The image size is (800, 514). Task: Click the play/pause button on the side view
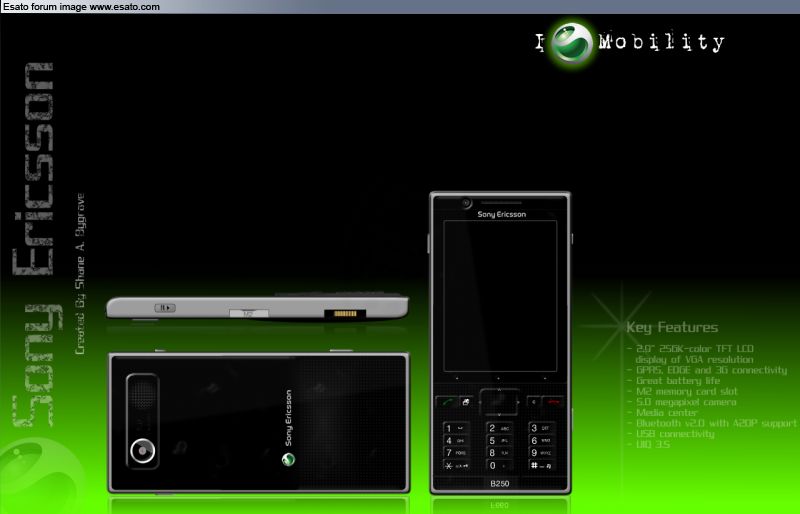[x=165, y=308]
